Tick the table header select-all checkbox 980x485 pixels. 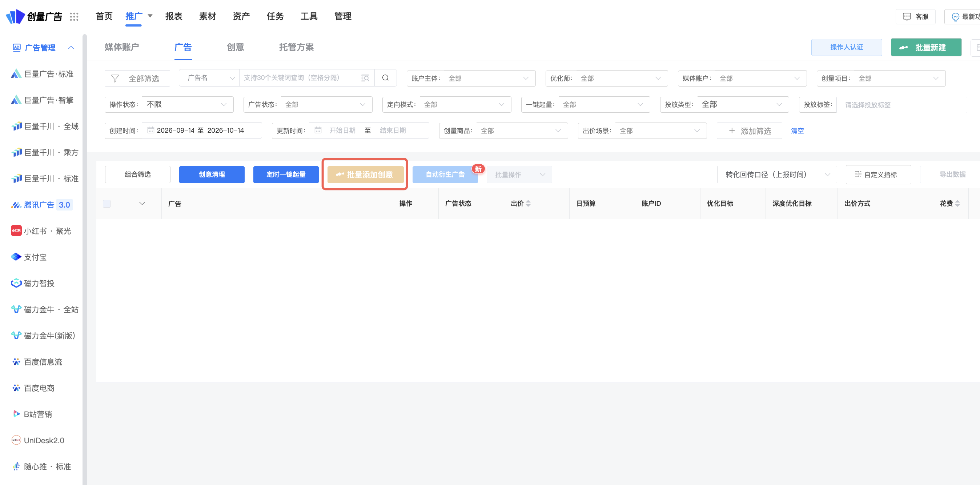pyautogui.click(x=107, y=204)
